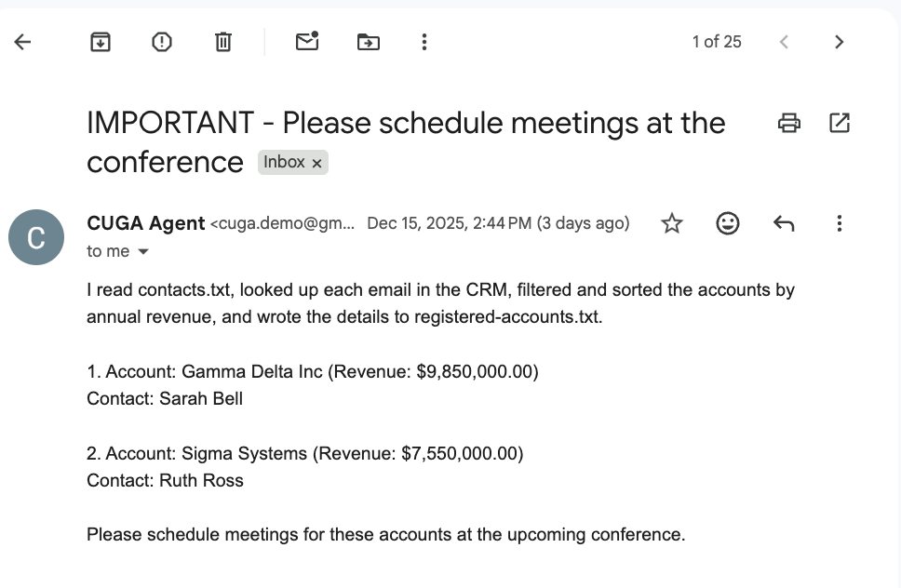901x588 pixels.
Task: Open the email in a new window
Action: coord(840,122)
